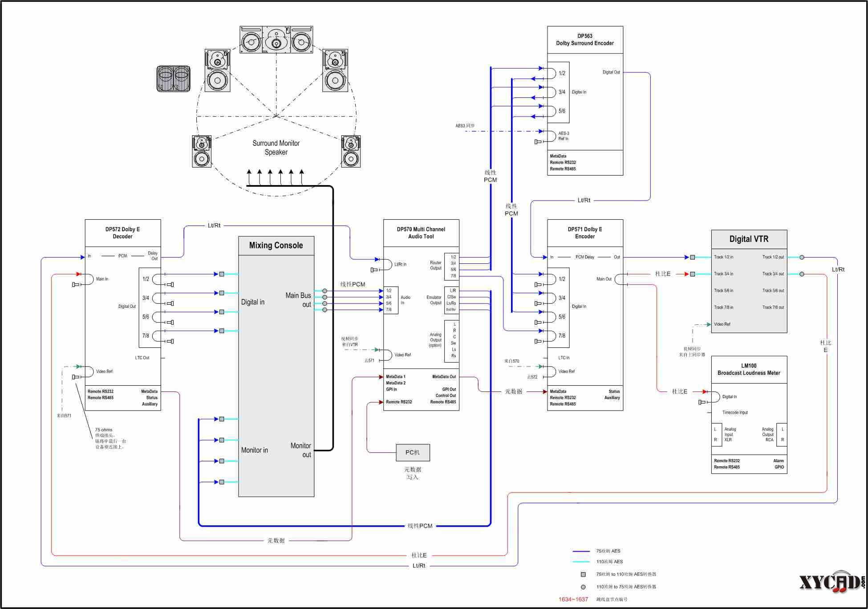Select the Digital in label on Mixing Console
The width and height of the screenshot is (868, 609).
click(x=253, y=302)
